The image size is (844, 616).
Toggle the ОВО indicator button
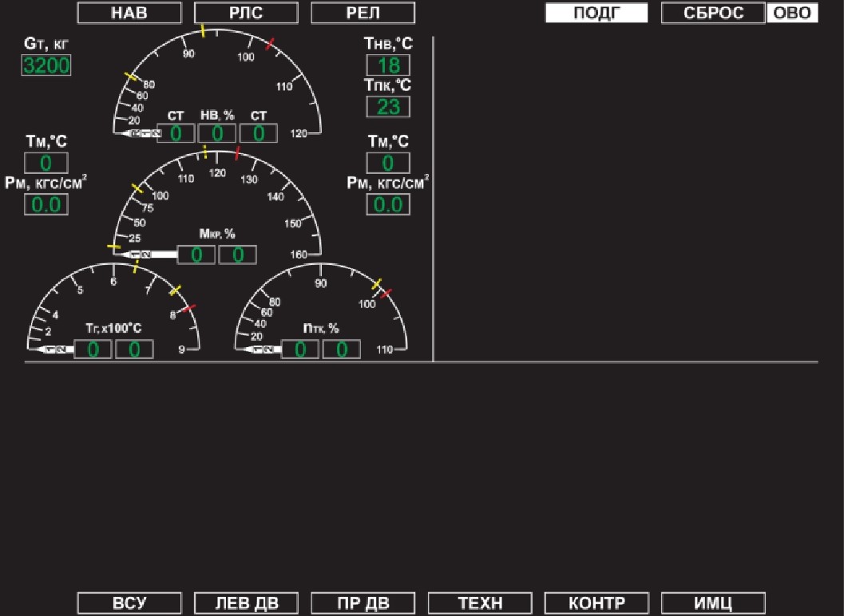click(792, 13)
